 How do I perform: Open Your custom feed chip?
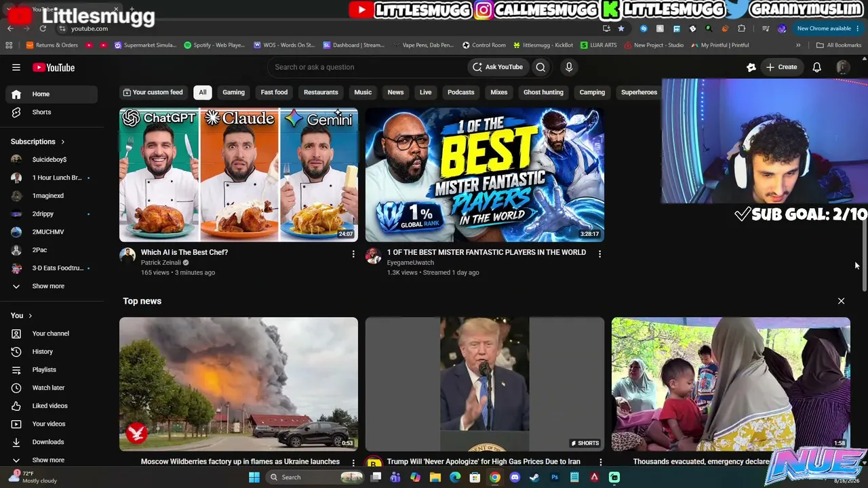153,92
